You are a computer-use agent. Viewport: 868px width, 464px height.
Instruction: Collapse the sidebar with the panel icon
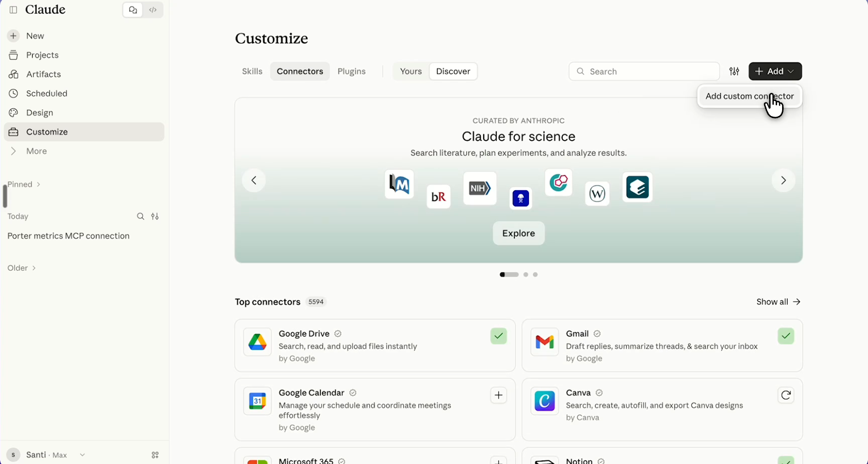point(14,10)
